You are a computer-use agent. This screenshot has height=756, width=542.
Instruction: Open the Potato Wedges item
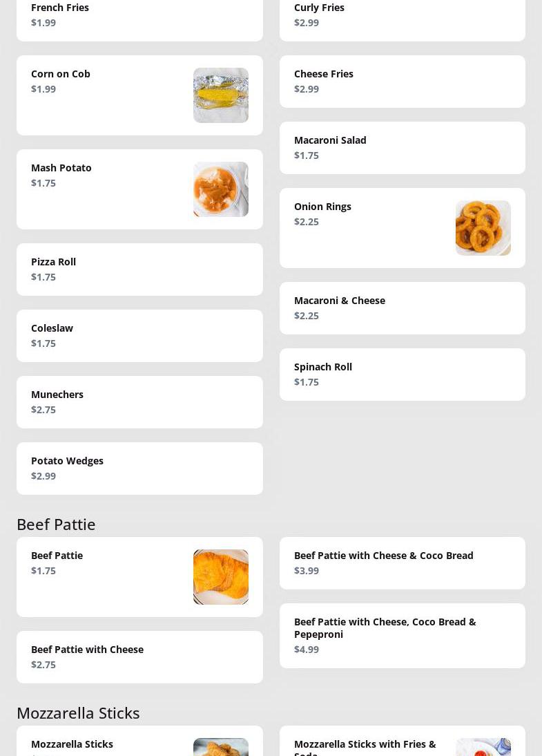point(138,469)
